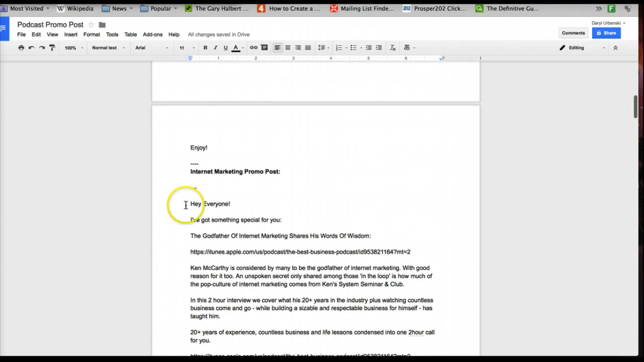Open the Wikipedia bookmark
This screenshot has height=362, width=644.
point(75,8)
